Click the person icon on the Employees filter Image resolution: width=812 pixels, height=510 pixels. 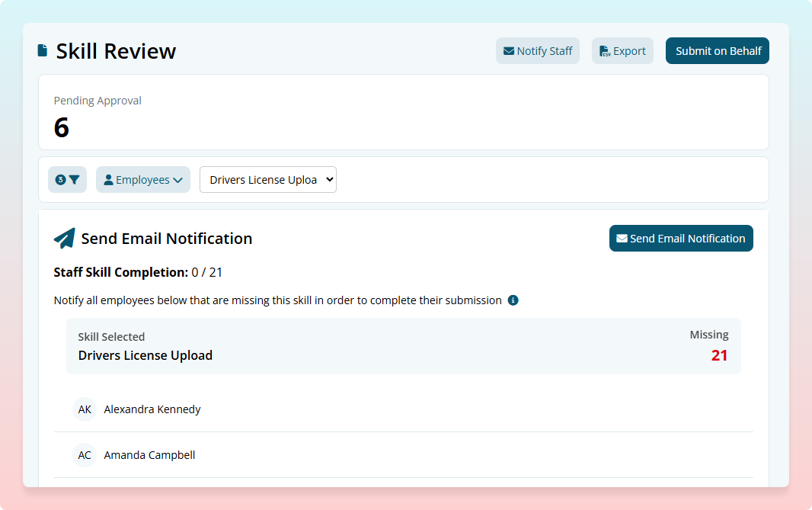coord(110,179)
